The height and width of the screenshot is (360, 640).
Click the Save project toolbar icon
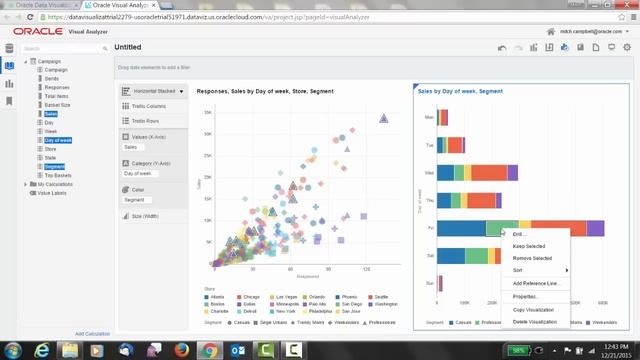(580, 47)
